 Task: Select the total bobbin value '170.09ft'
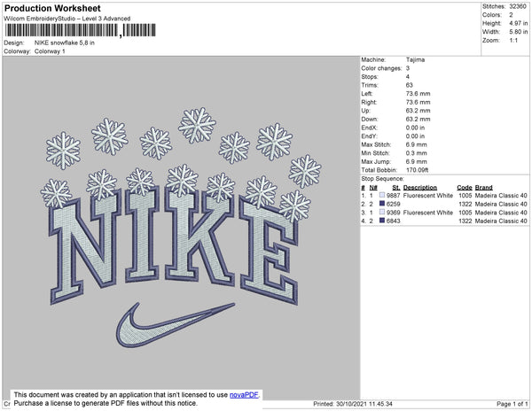pyautogui.click(x=417, y=170)
